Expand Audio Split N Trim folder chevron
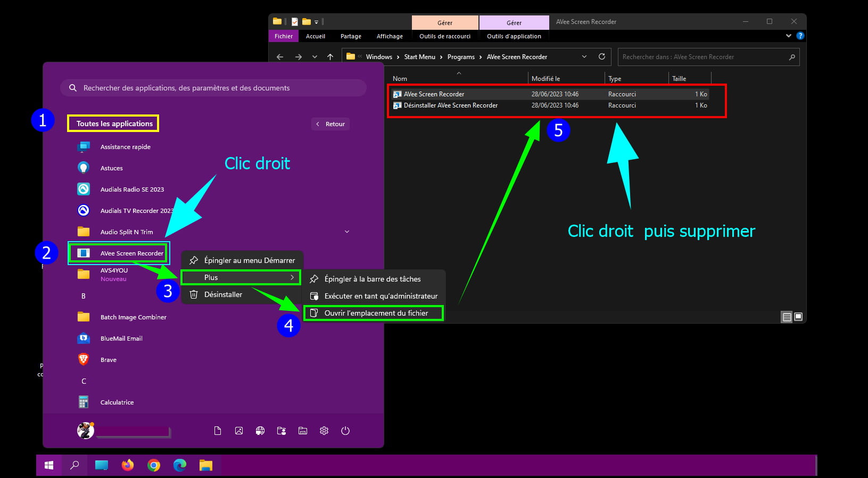 coord(347,232)
